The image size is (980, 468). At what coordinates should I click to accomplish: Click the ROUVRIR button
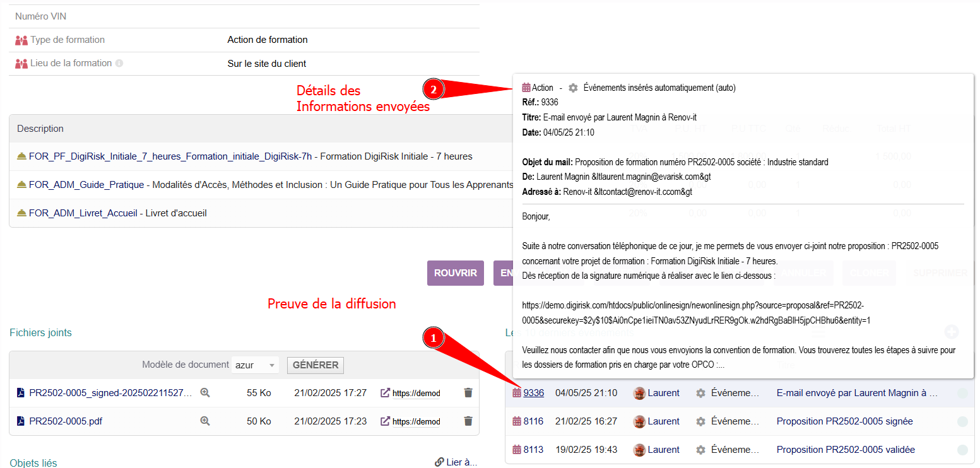[x=456, y=273]
